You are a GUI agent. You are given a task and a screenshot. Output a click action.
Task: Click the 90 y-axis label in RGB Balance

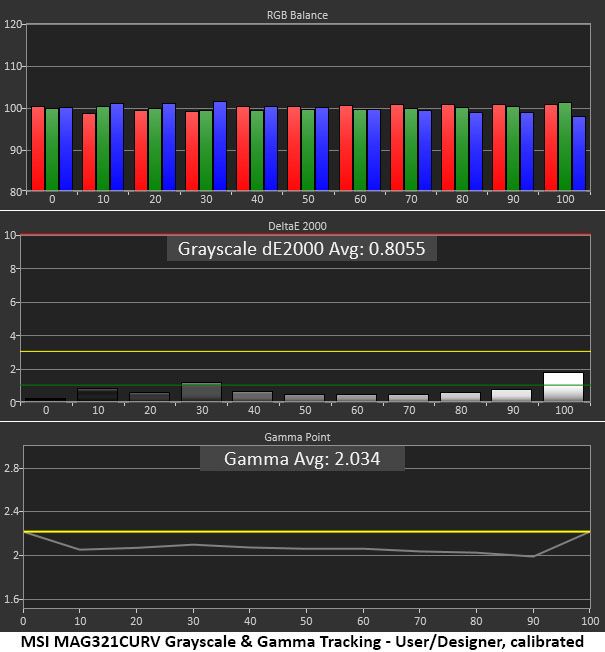[x=15, y=150]
